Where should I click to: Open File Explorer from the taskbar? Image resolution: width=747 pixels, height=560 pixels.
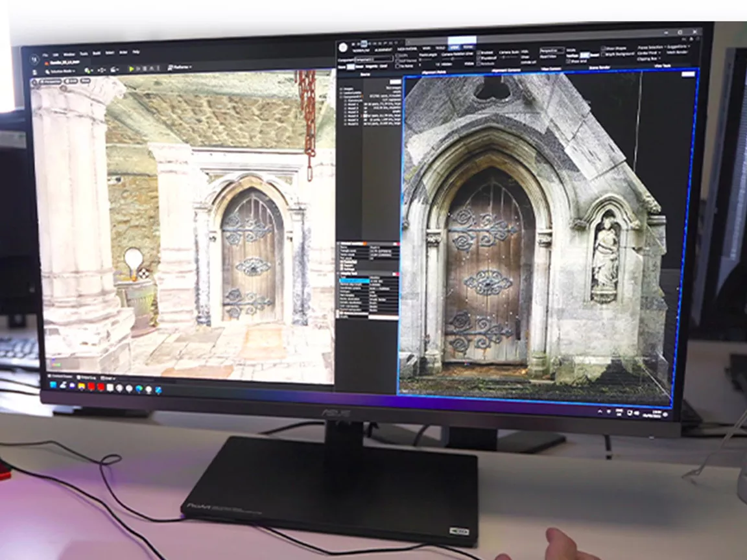tap(82, 386)
